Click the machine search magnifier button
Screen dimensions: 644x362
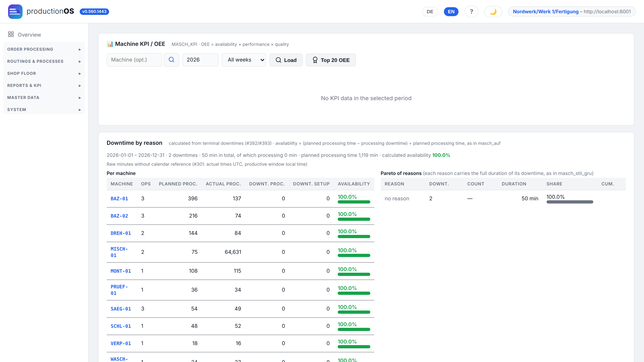point(171,60)
